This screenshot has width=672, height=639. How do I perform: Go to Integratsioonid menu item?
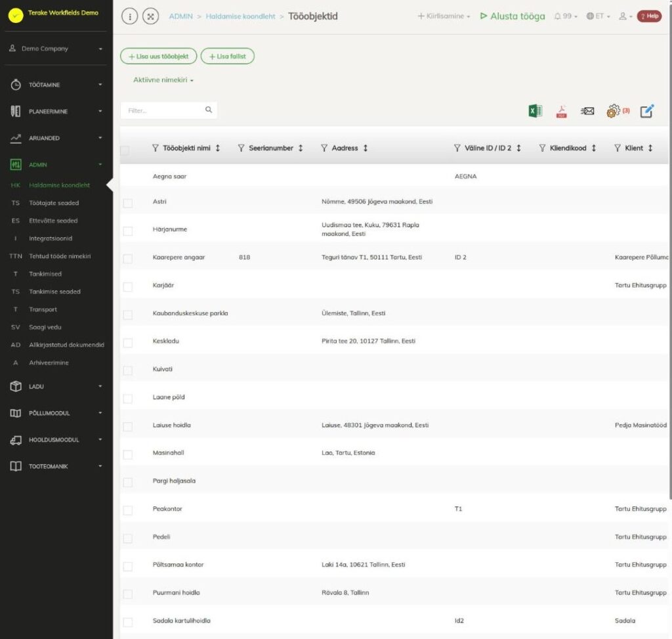51,238
